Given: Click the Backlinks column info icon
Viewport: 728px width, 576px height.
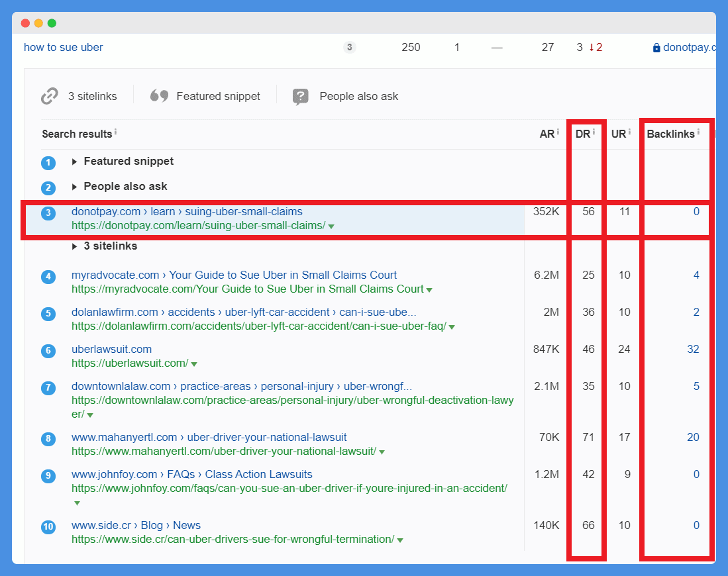Looking at the screenshot, I should 698,132.
